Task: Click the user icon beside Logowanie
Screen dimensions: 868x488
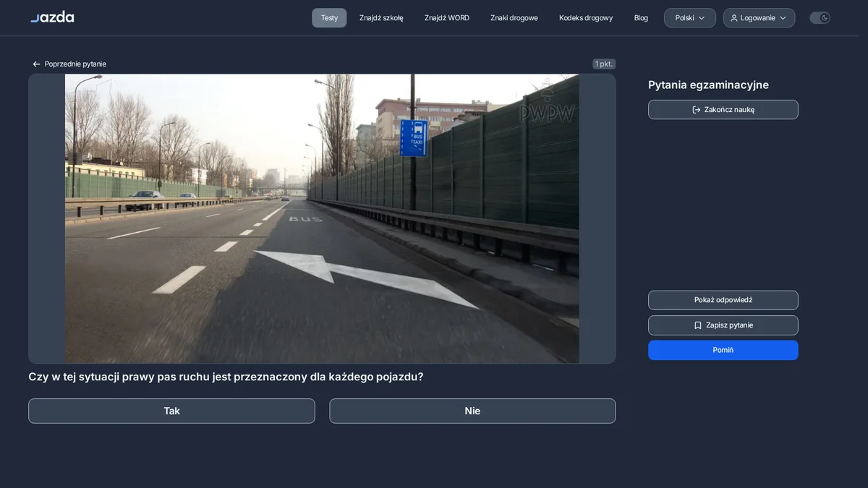Action: [734, 18]
